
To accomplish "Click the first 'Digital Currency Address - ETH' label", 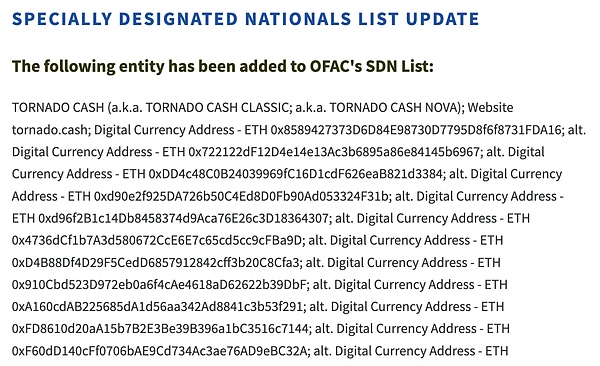I will tap(181, 130).
